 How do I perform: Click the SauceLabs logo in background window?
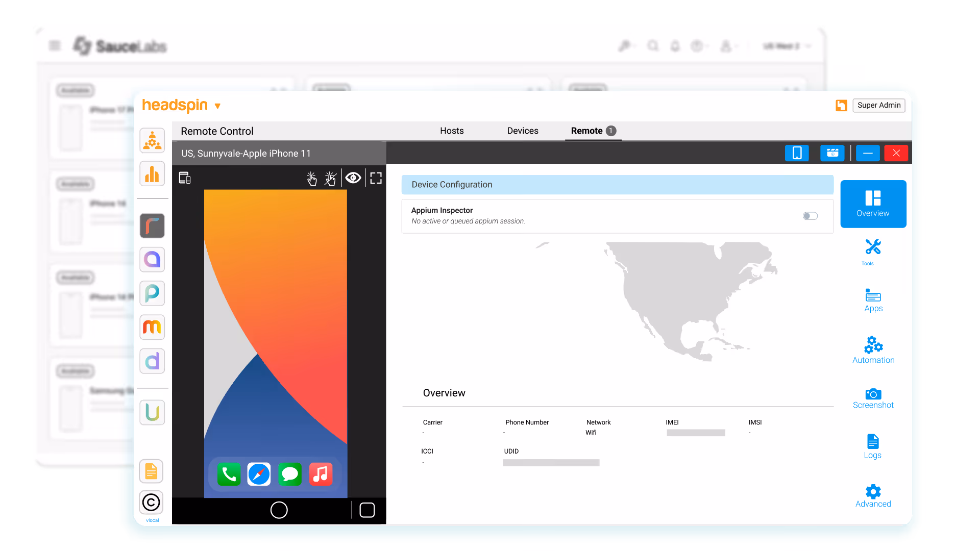(120, 46)
